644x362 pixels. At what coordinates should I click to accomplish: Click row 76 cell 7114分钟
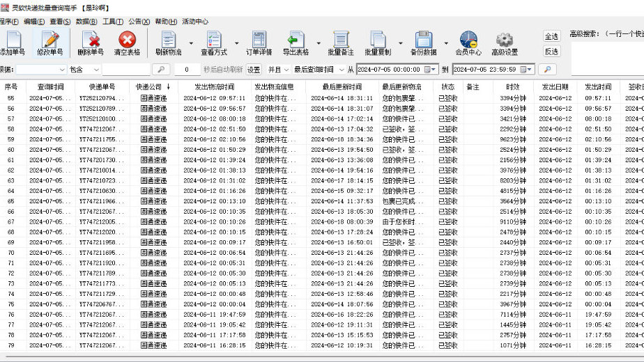tap(512, 315)
